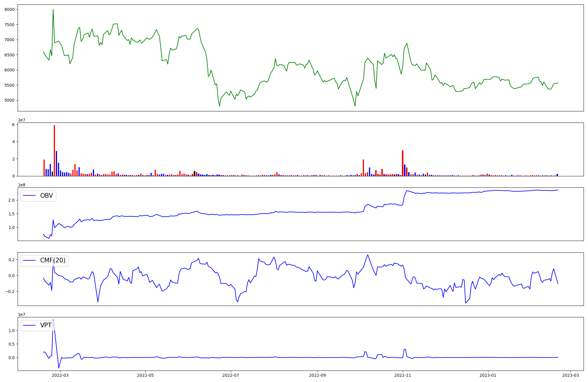The image size is (588, 382).
Task: Click the 2022-05 x-axis date label
Action: 145,375
